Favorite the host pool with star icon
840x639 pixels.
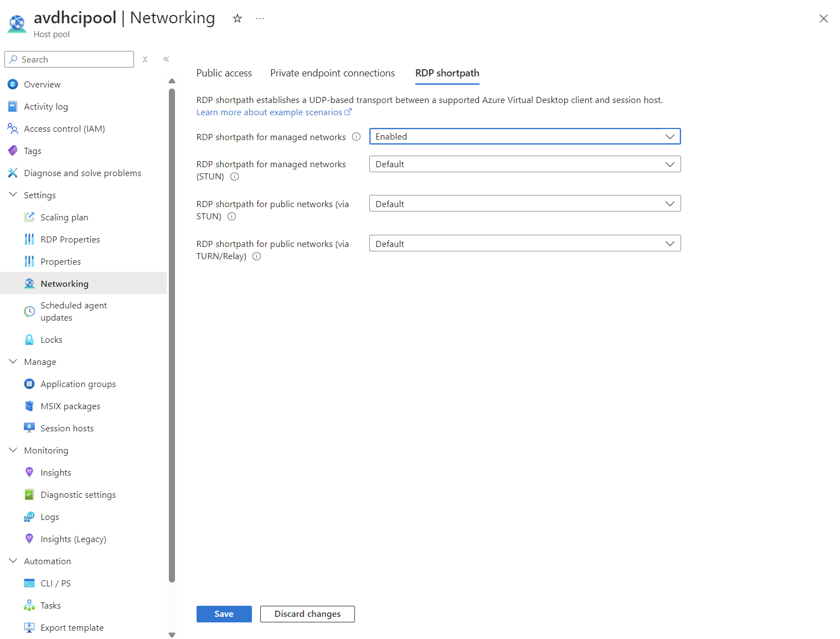tap(238, 18)
